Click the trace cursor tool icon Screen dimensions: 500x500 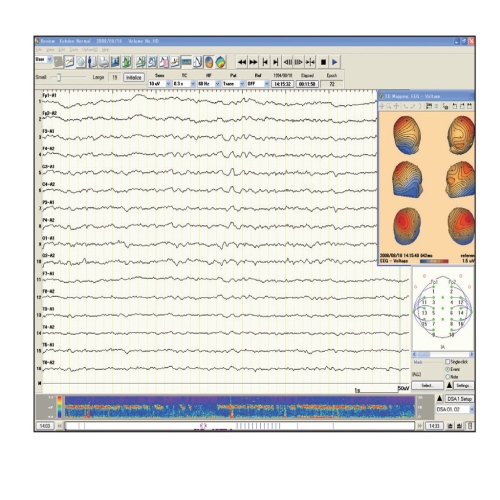click(198, 62)
